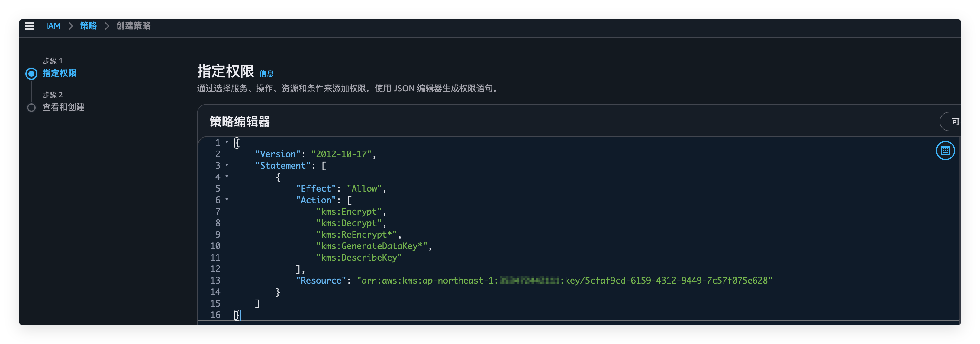Select the Version value 2012-10-17
980x344 pixels.
(341, 154)
